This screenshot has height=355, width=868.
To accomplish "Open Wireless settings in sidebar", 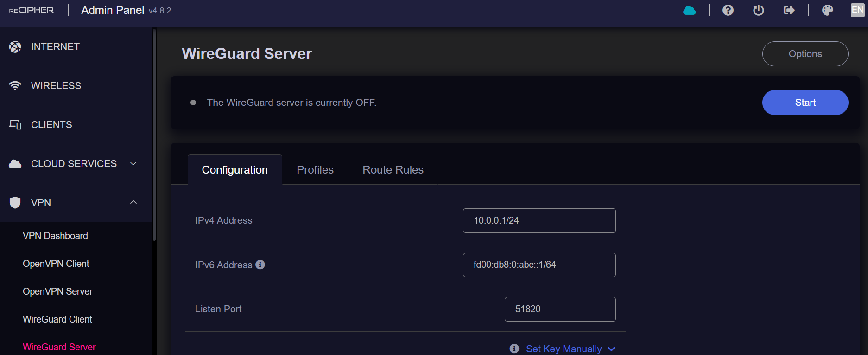I will click(56, 86).
